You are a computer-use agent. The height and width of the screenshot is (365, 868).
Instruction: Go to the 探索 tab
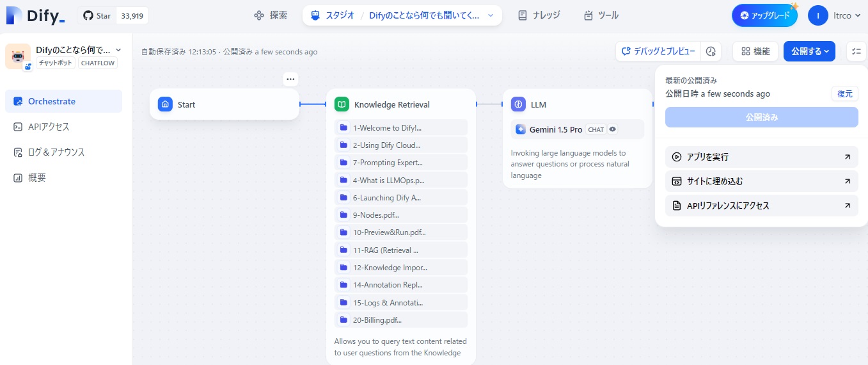[x=271, y=15]
